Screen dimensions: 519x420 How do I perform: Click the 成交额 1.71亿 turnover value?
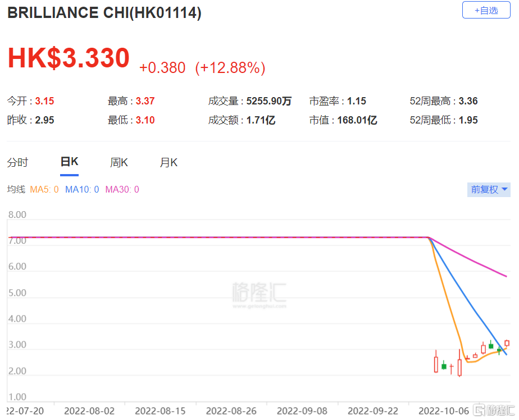tap(242, 120)
